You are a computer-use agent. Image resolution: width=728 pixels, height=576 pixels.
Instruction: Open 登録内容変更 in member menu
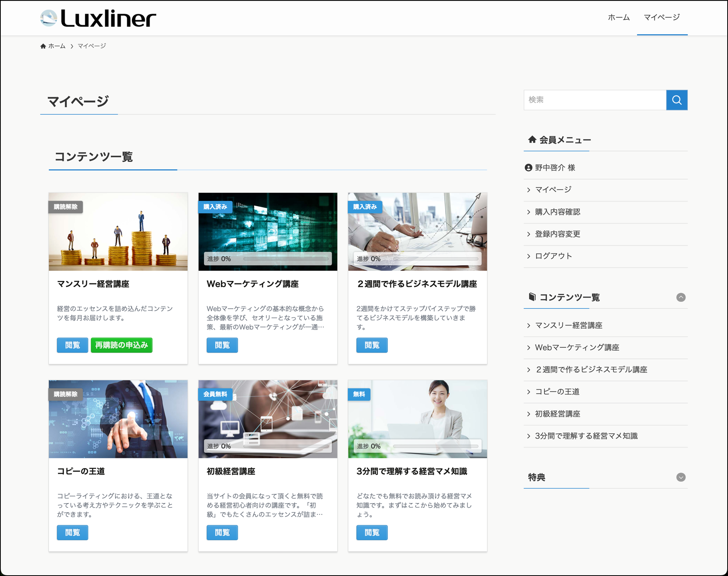click(x=557, y=234)
